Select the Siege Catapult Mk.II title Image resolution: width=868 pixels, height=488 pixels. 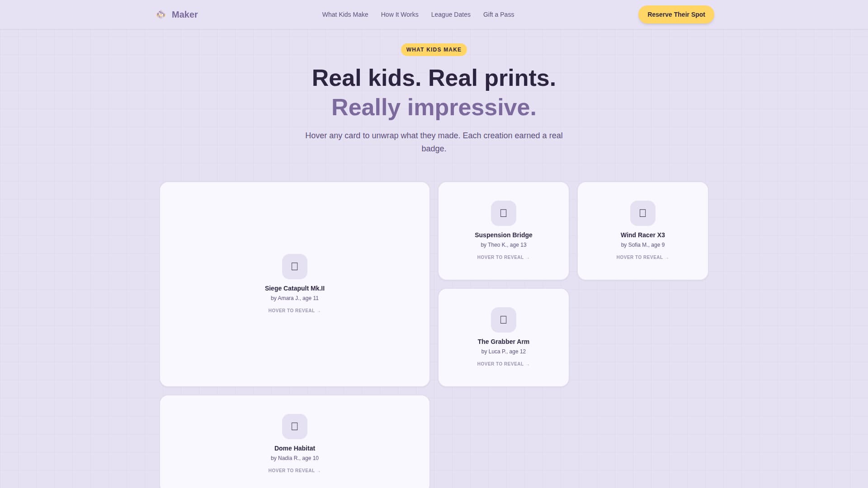point(295,288)
